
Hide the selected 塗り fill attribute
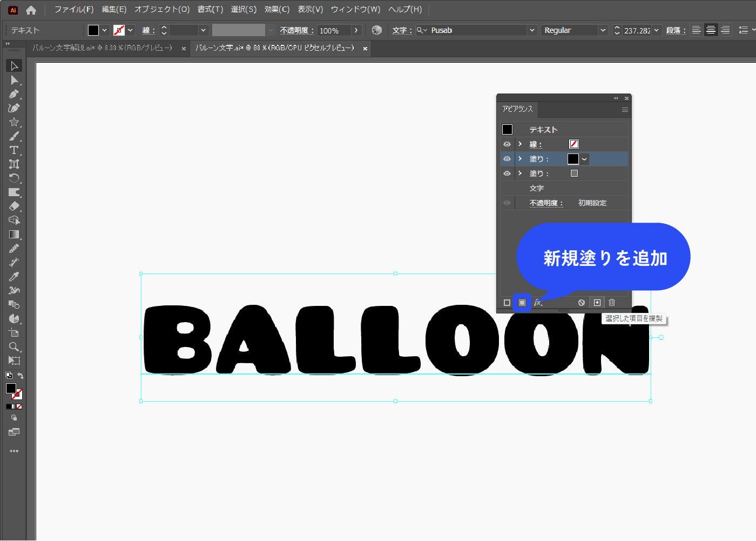pyautogui.click(x=507, y=158)
